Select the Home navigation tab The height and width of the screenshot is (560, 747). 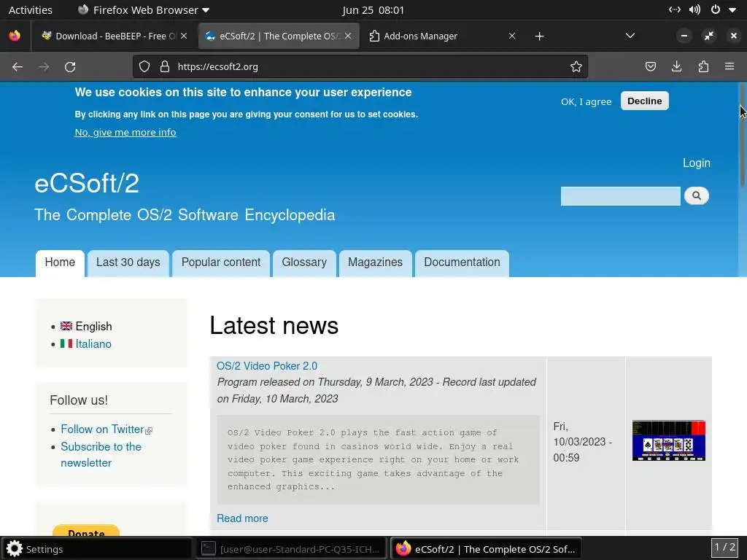(60, 262)
